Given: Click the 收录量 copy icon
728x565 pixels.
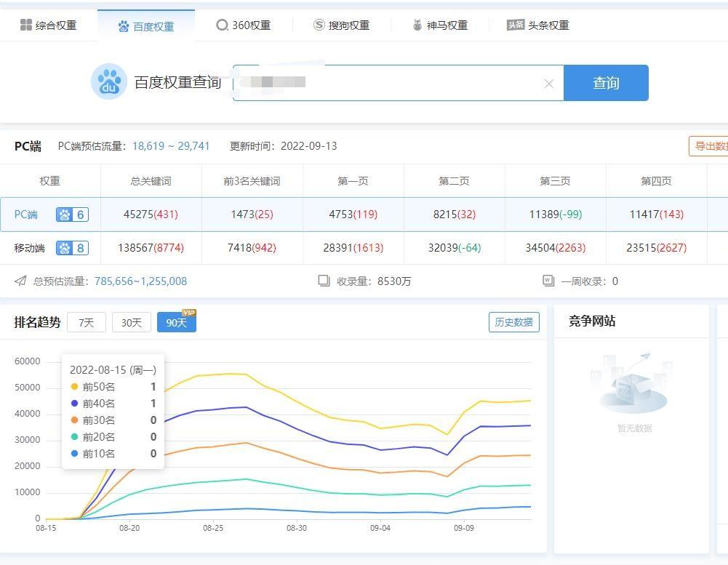Looking at the screenshot, I should [324, 281].
